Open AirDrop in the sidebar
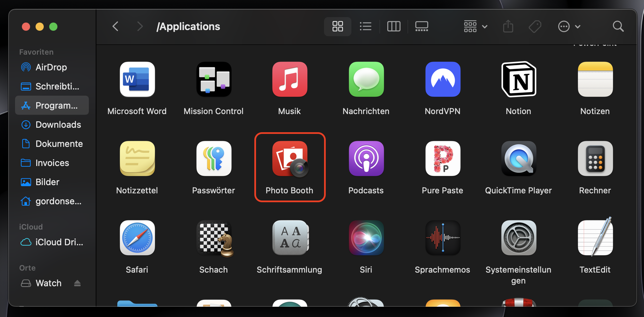The image size is (644, 317). coord(52,67)
